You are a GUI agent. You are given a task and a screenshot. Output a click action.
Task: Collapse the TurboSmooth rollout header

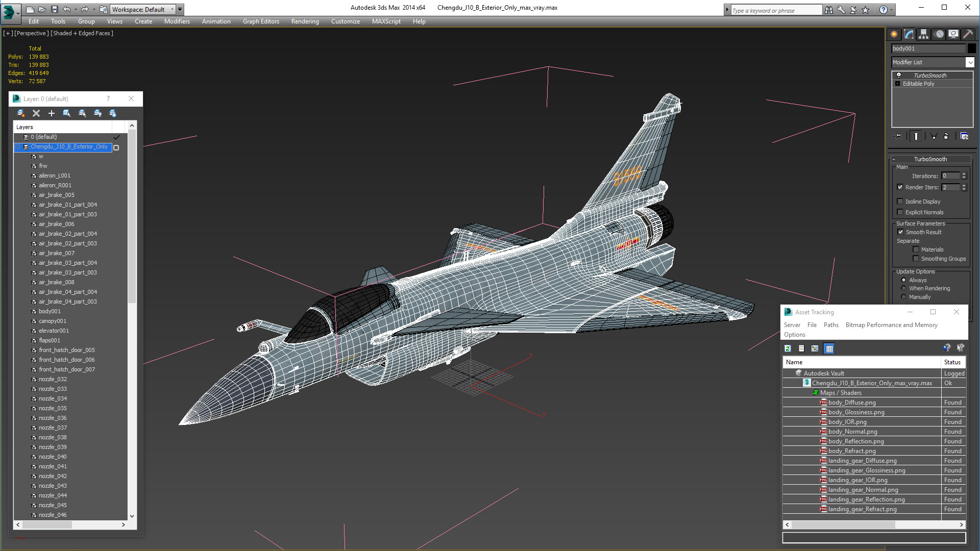[x=930, y=159]
